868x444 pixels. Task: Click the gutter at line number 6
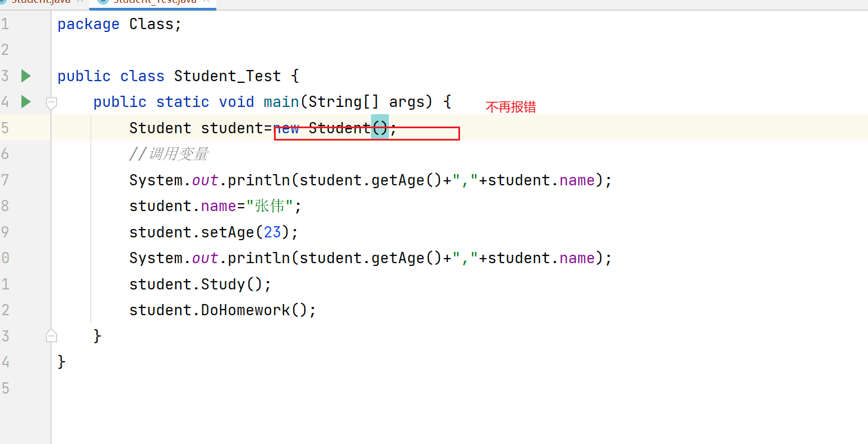pos(5,154)
